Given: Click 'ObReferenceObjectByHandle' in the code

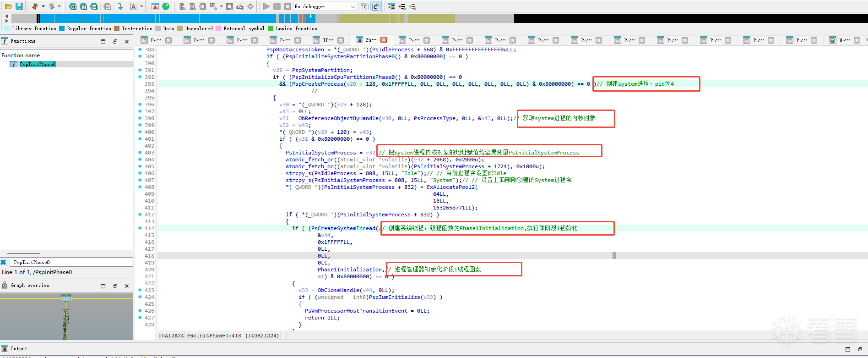Looking at the screenshot, I should pos(338,118).
